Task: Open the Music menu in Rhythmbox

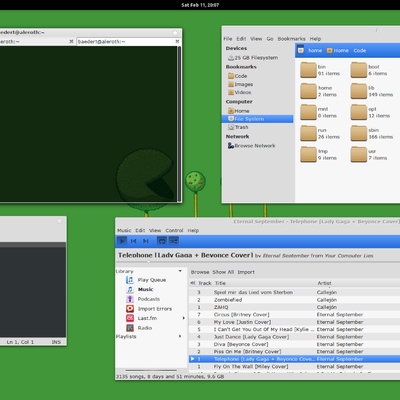Action: 124,230
